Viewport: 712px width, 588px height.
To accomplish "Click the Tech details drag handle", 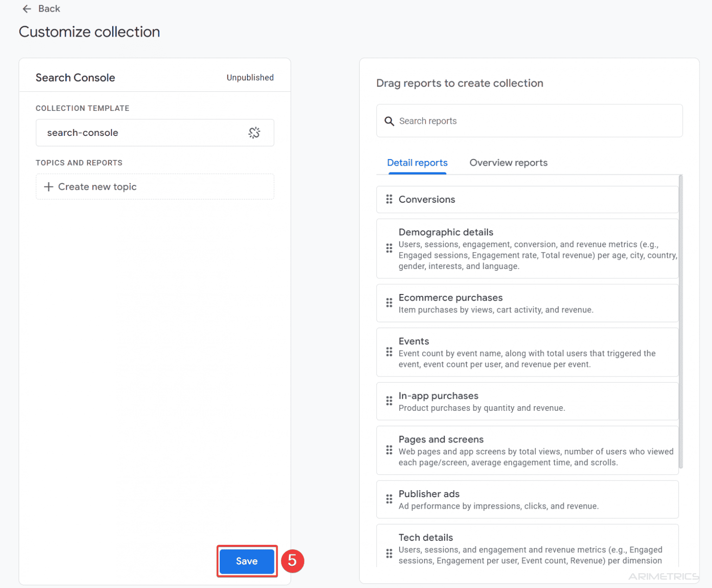I will point(389,553).
